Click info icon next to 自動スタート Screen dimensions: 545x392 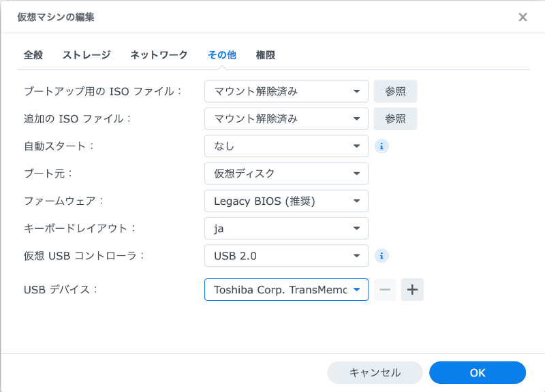click(x=381, y=146)
